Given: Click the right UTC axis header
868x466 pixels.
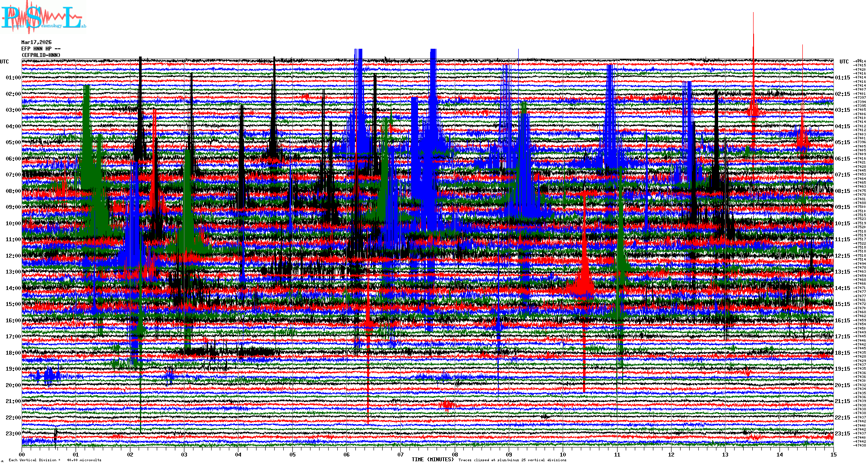Looking at the screenshot, I should 844,62.
